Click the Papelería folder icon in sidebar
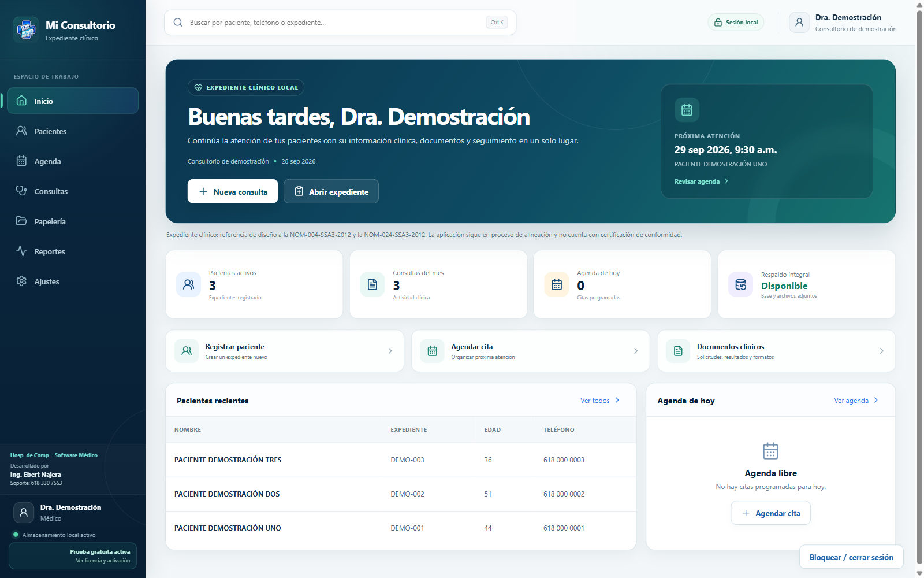This screenshot has height=578, width=924. (x=21, y=221)
